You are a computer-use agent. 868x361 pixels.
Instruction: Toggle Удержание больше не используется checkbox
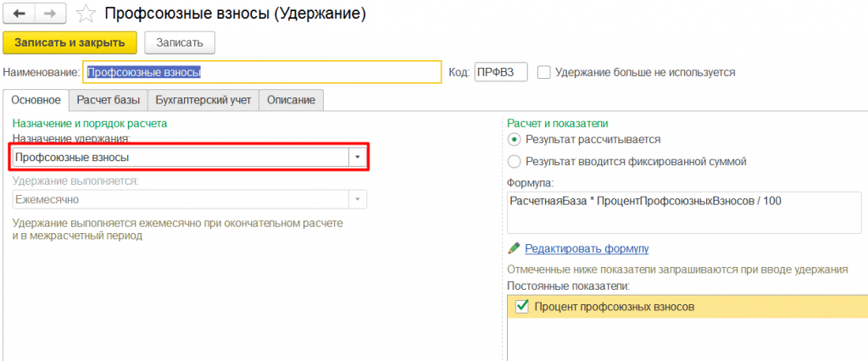coord(545,72)
